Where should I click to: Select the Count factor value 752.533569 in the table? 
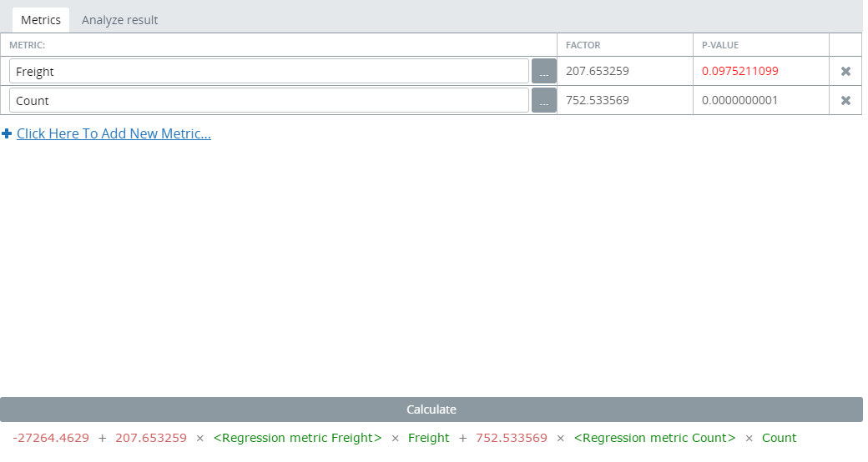point(598,101)
